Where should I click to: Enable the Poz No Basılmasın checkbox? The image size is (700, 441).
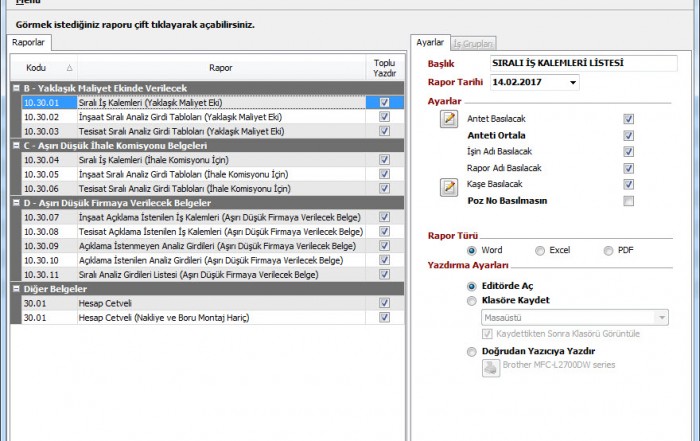tap(628, 201)
